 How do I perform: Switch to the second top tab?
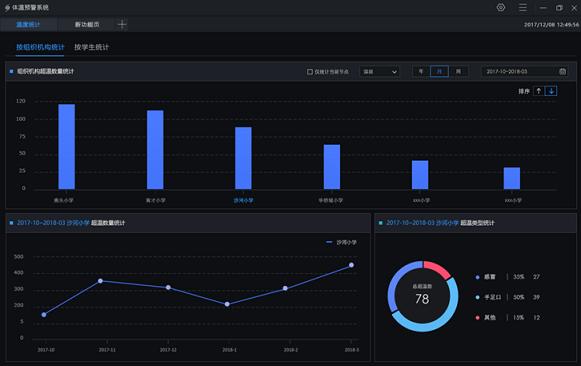(x=87, y=24)
